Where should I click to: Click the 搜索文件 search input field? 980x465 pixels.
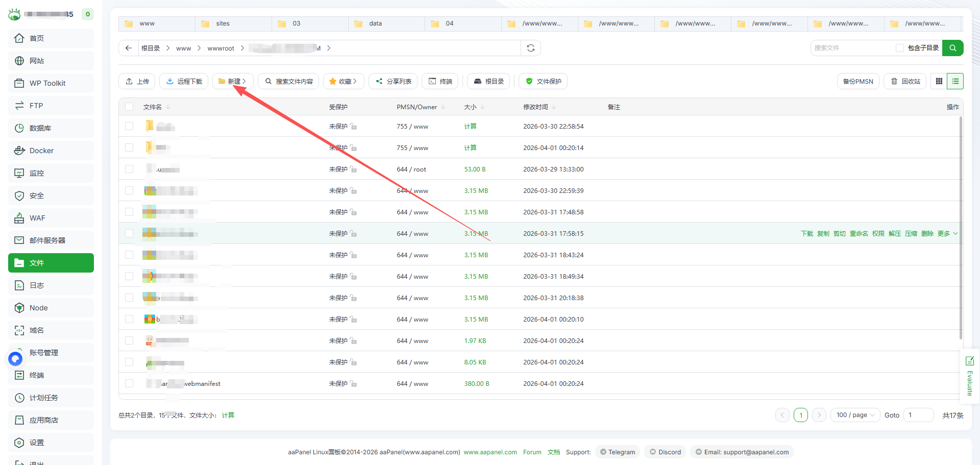pos(851,48)
